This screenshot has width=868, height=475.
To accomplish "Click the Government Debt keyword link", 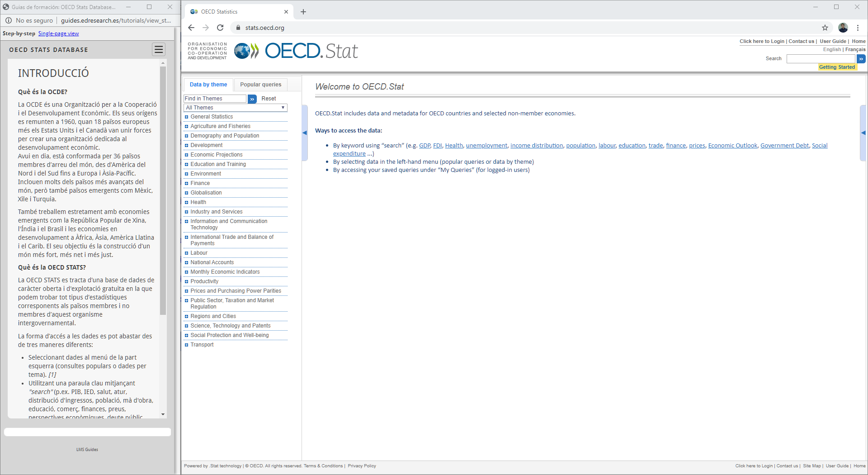I will pyautogui.click(x=784, y=146).
